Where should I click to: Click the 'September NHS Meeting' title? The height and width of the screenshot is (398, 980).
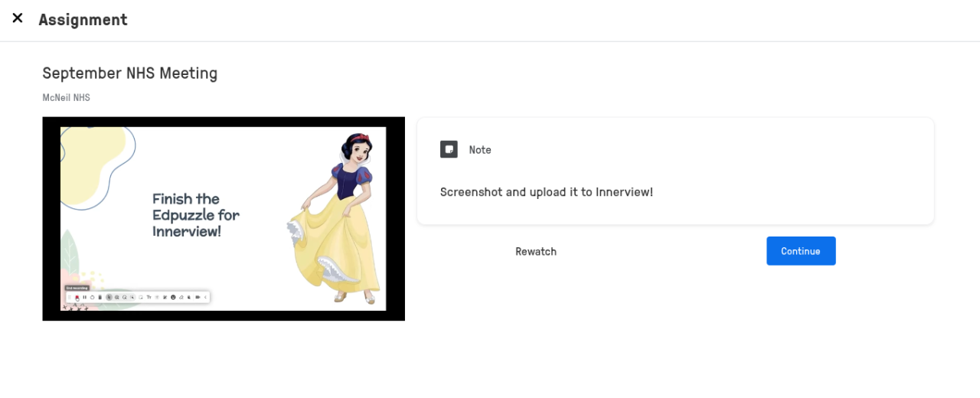130,73
